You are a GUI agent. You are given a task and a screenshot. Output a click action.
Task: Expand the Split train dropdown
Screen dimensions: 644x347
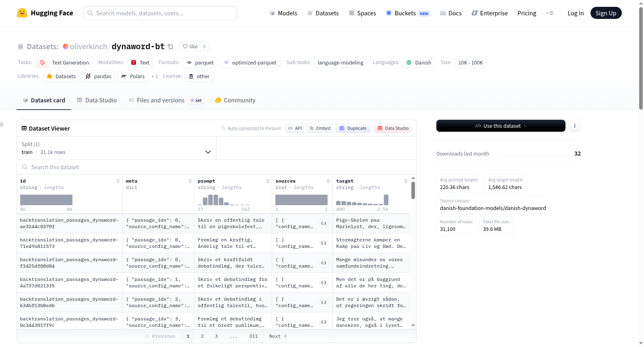[x=116, y=148]
